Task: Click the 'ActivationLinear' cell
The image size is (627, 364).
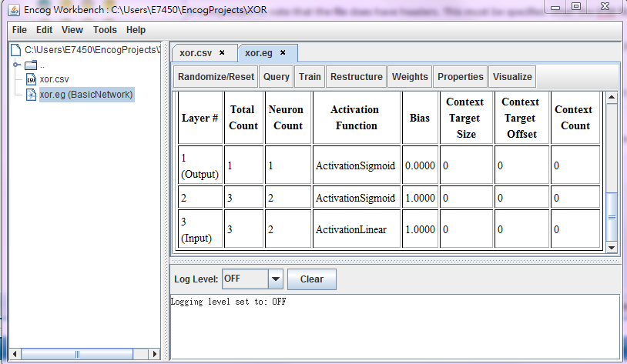Action: coord(357,230)
